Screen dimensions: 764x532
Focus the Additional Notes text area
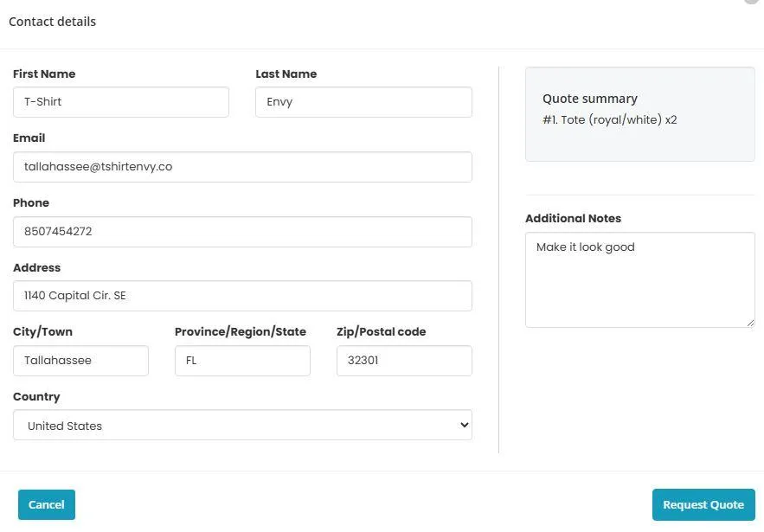point(639,279)
